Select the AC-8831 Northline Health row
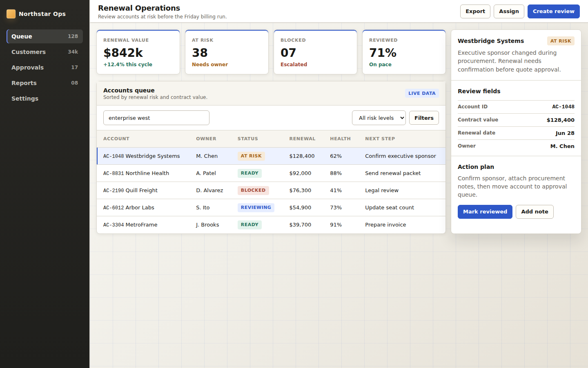Viewport: 588px width, 368px height. click(x=271, y=173)
